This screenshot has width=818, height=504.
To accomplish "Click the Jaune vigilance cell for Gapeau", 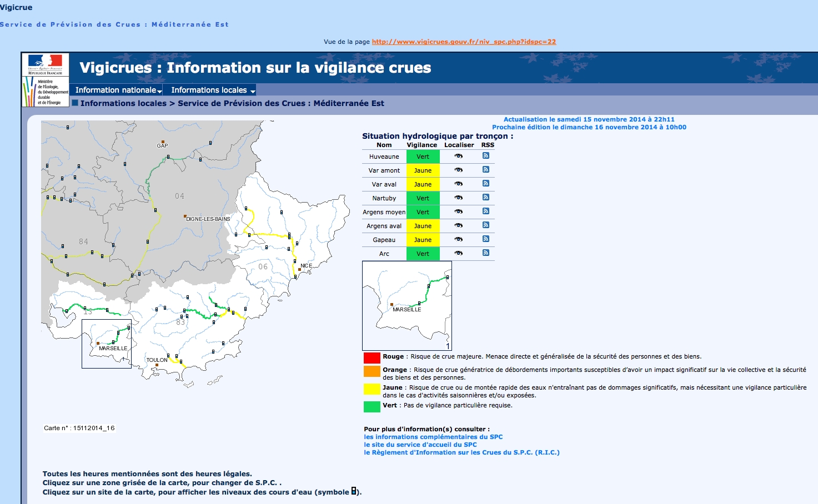I will pos(423,240).
